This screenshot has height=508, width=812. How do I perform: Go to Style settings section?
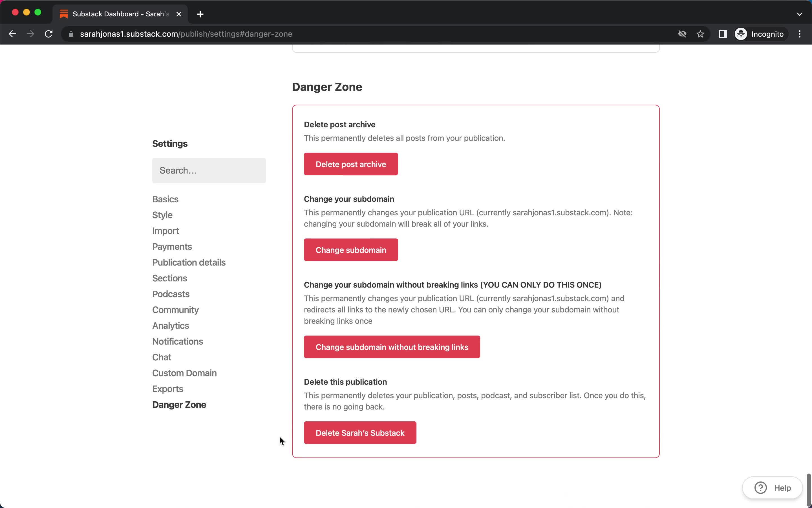[162, 215]
